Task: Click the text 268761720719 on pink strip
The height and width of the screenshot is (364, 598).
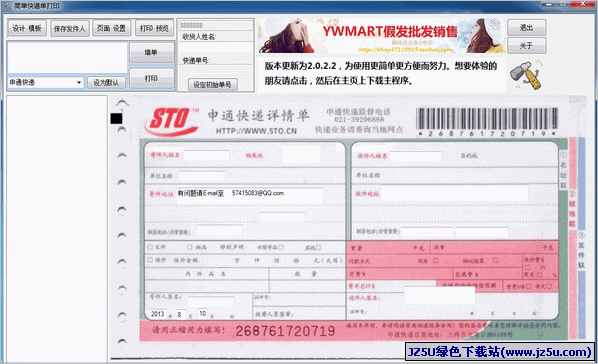Action: click(x=285, y=331)
